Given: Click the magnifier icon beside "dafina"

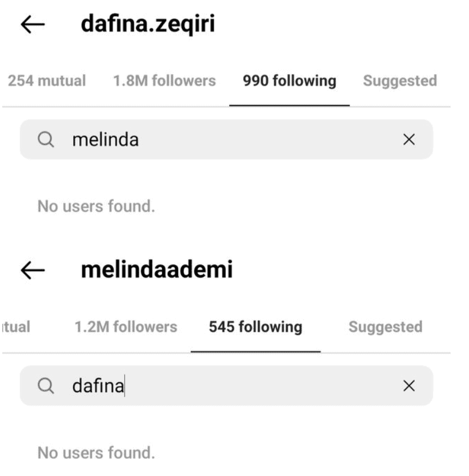Looking at the screenshot, I should coord(46,386).
